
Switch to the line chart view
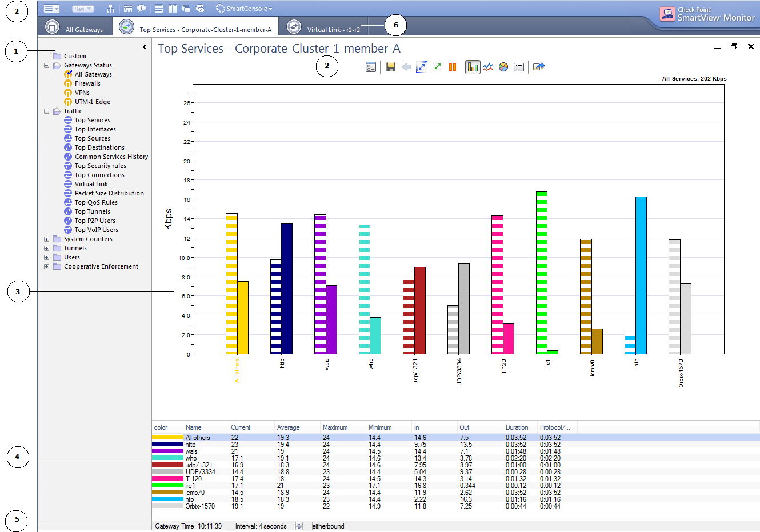(488, 67)
